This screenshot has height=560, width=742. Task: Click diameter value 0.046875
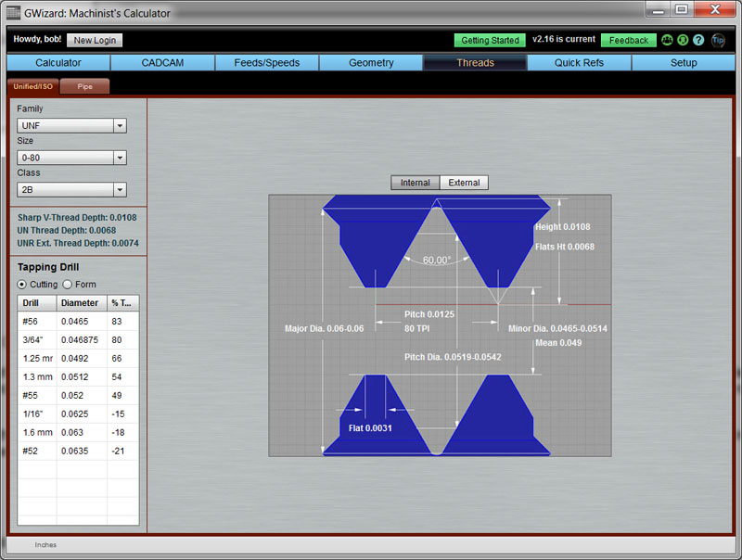80,339
